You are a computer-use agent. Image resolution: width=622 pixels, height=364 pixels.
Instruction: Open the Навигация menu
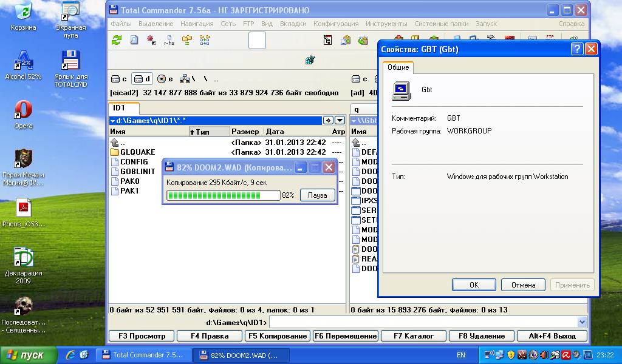tap(197, 24)
